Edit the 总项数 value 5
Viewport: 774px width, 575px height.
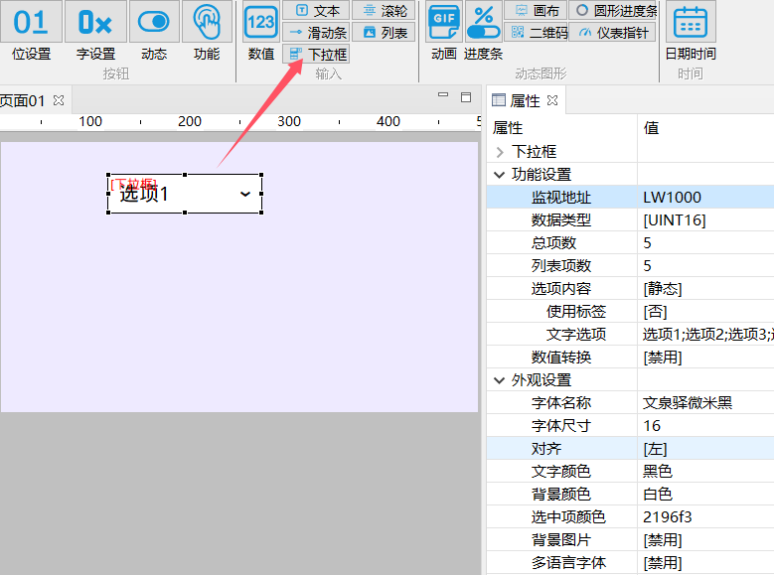pos(706,243)
